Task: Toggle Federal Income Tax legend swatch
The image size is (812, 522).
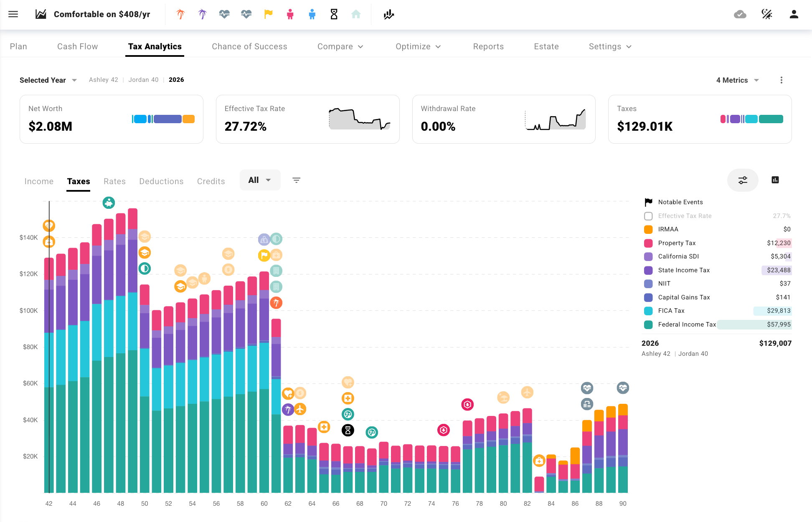Action: pyautogui.click(x=648, y=324)
